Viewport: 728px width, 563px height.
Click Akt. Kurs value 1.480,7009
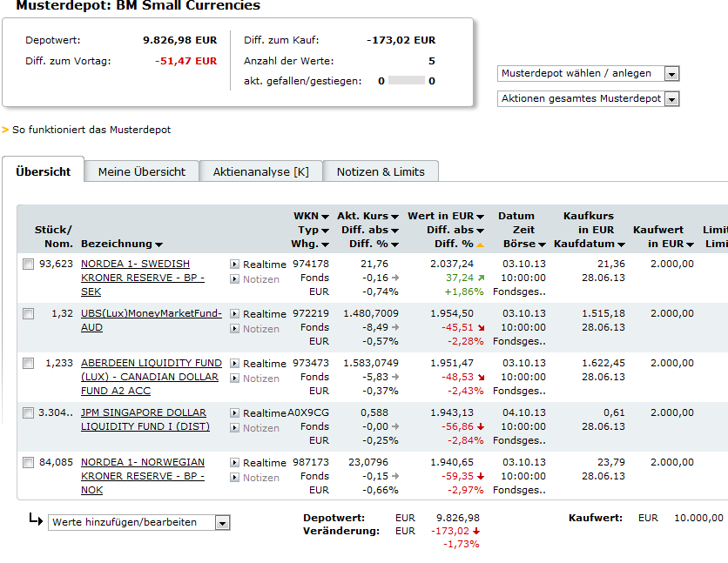coord(370,313)
